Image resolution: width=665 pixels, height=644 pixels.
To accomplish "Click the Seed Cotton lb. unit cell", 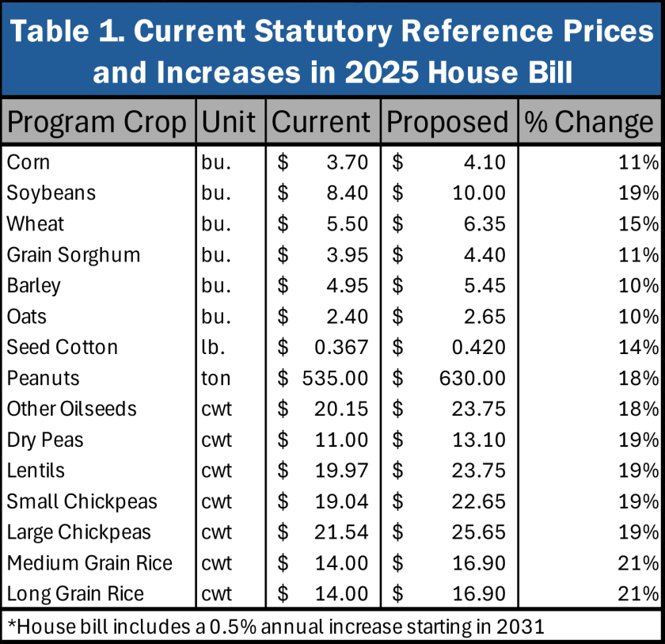I will click(x=213, y=348).
